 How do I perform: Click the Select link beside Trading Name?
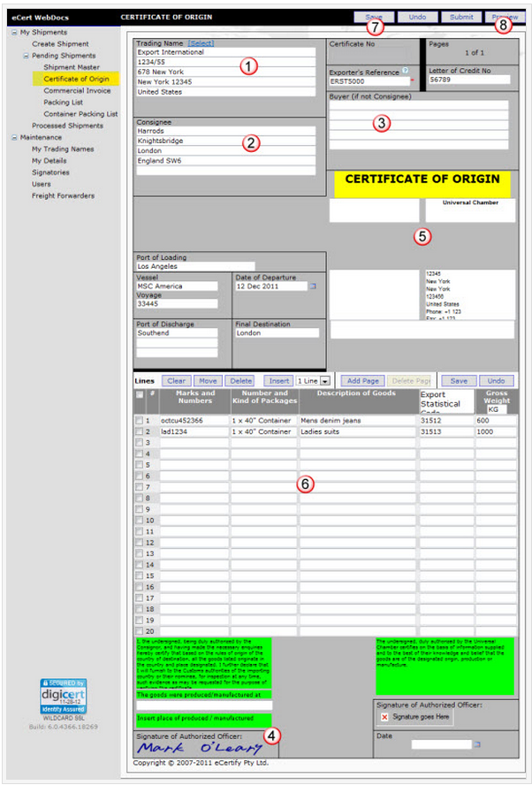click(x=201, y=42)
